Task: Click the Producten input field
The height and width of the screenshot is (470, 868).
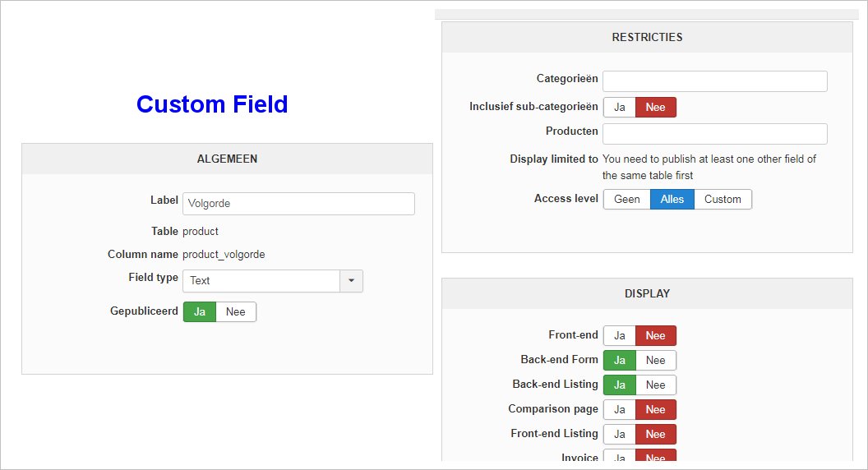Action: 714,134
